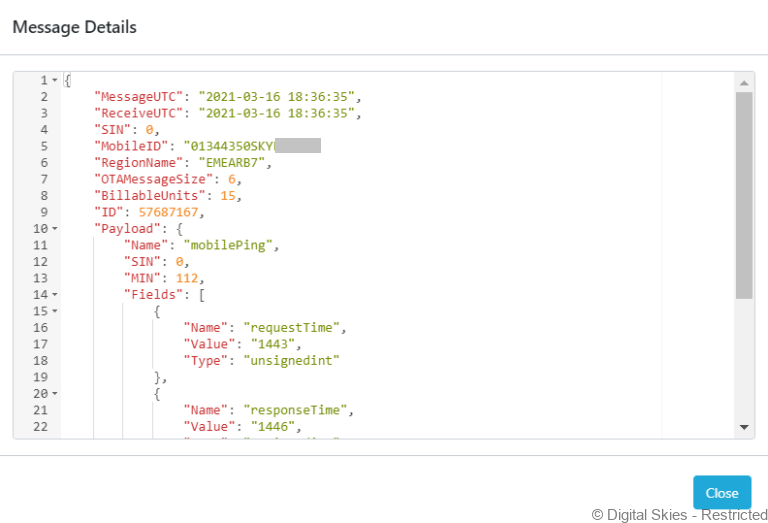Collapse the Fields array fold arrow
Screen dimensions: 768x523
(x=55, y=295)
